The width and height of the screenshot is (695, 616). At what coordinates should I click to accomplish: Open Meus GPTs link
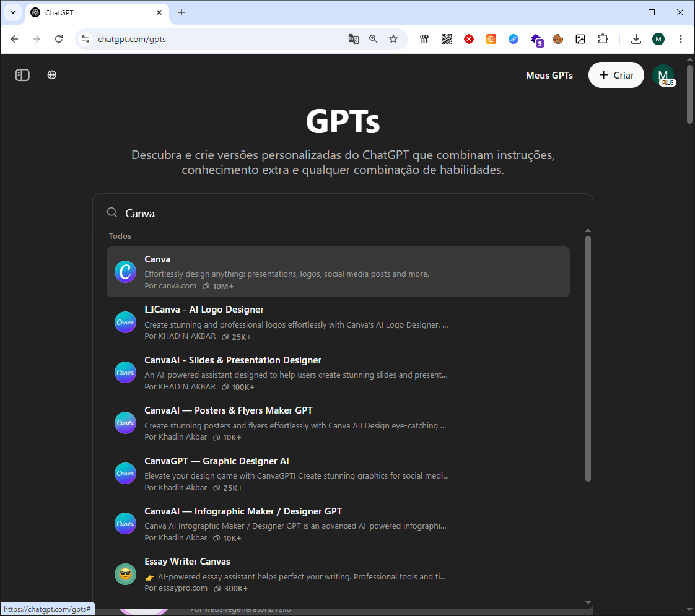549,76
